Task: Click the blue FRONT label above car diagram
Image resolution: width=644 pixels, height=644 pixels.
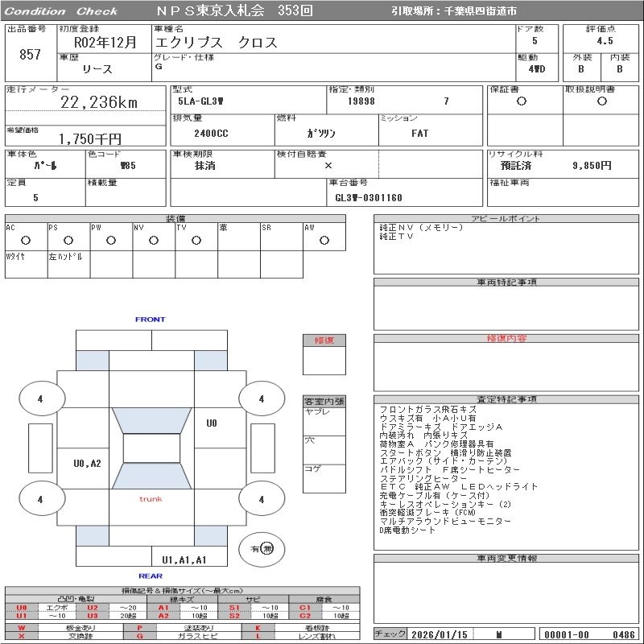Action: click(x=150, y=320)
